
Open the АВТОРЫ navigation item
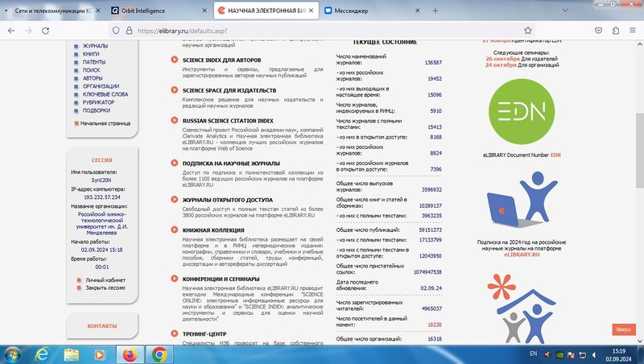(93, 78)
